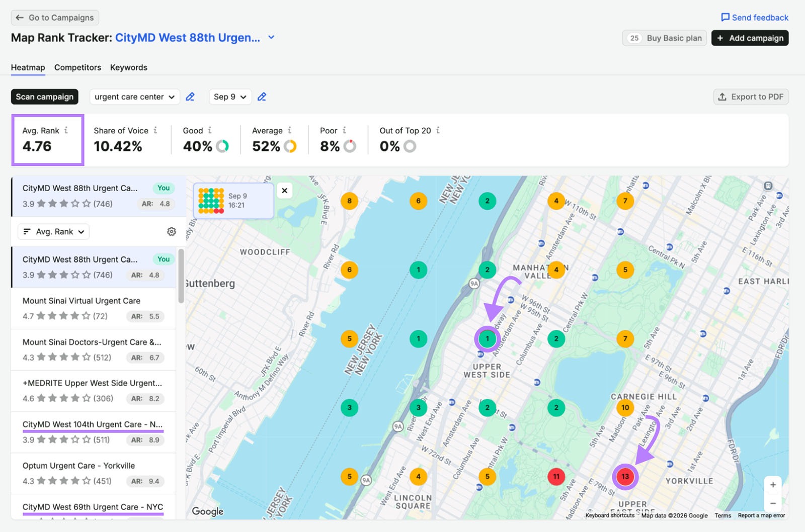
Task: Select Mount Sinai Virtual Urgent Care competitor
Action: point(94,309)
